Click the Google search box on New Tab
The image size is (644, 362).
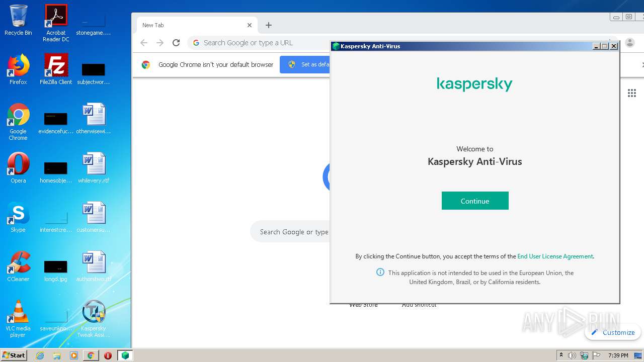click(290, 232)
